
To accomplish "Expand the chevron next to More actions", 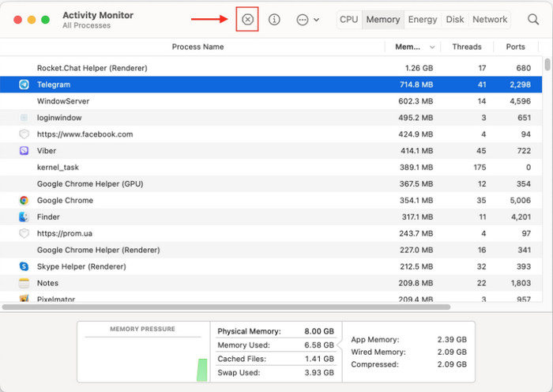I will (316, 20).
